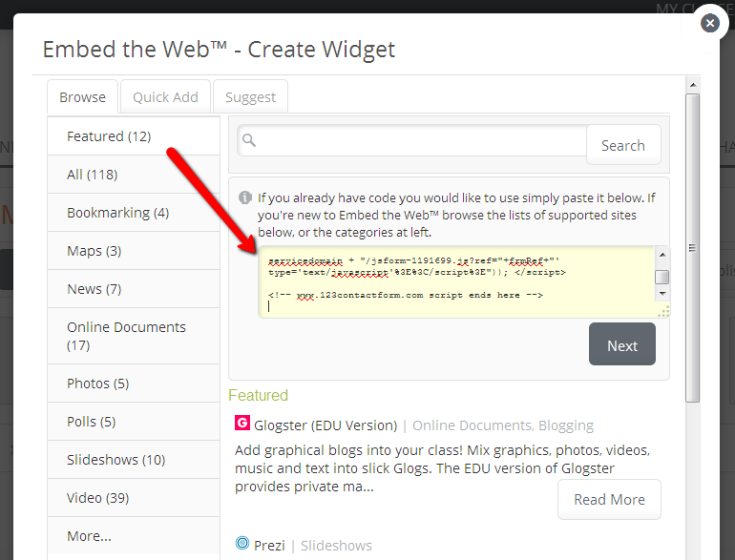Focus the widget search field

coord(412,140)
